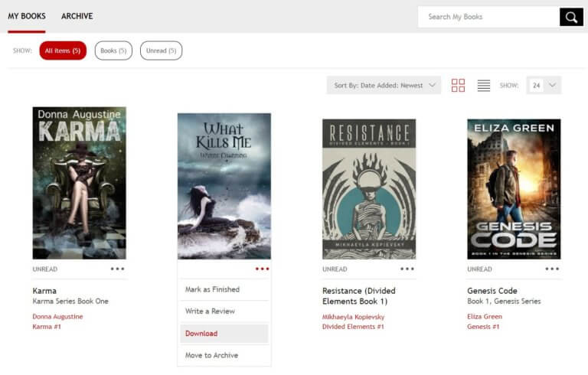Open the Show 24 items dropdown

pos(544,86)
